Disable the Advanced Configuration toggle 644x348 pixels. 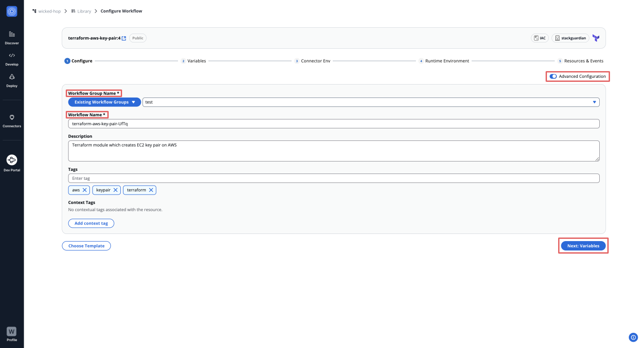tap(553, 76)
